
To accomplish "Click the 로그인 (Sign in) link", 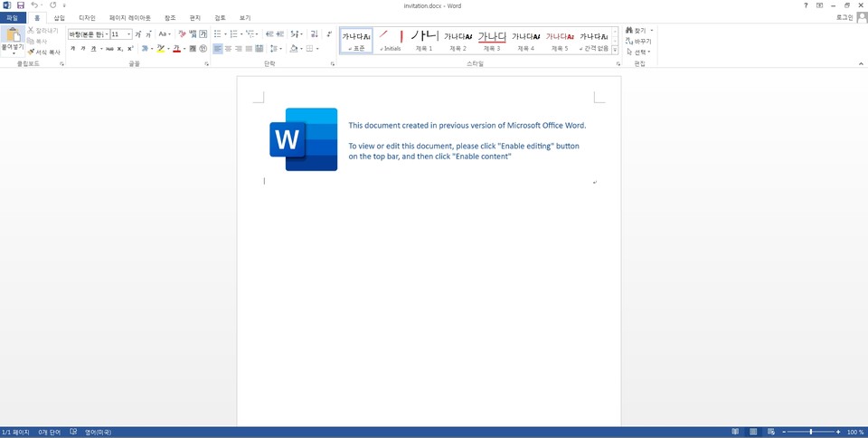I will tap(844, 17).
